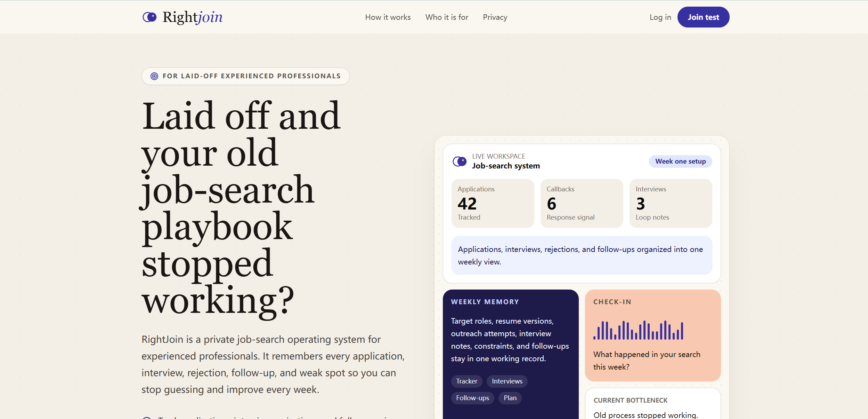Click the 'Target roles, resume versions' memory description
The width and height of the screenshot is (868, 419).
click(510, 340)
